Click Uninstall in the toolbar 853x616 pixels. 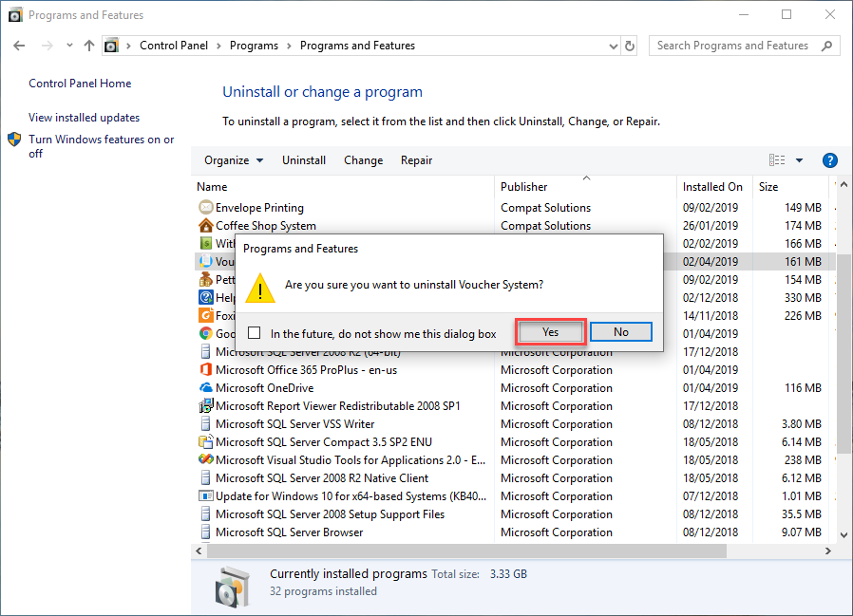pyautogui.click(x=304, y=160)
